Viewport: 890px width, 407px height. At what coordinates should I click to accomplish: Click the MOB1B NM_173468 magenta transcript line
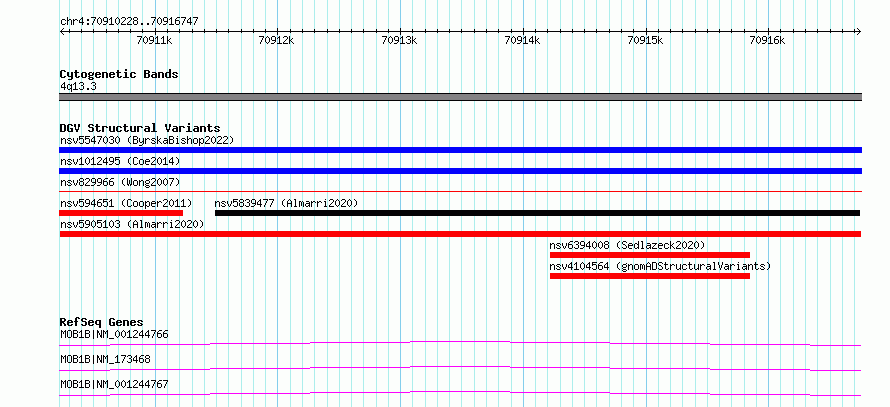click(460, 368)
